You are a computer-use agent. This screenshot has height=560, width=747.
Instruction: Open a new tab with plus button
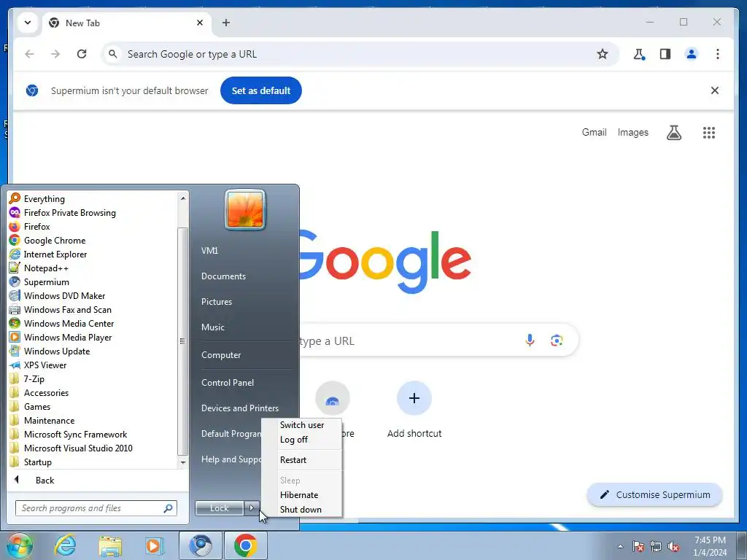click(226, 23)
